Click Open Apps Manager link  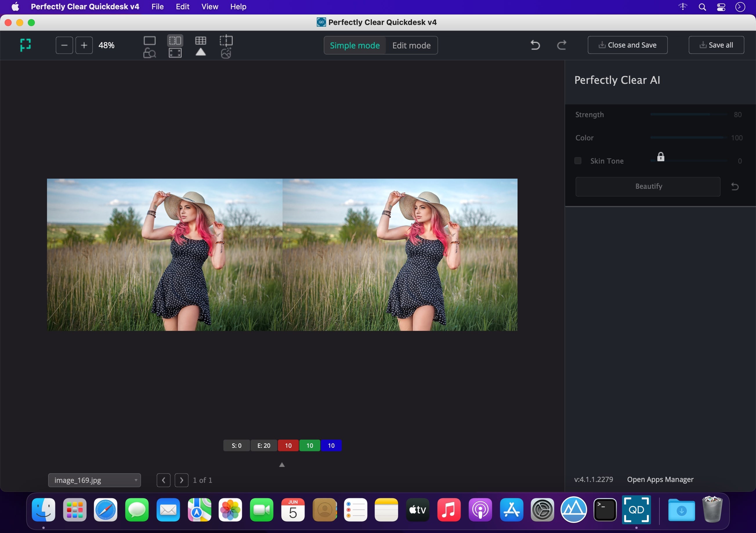point(660,479)
